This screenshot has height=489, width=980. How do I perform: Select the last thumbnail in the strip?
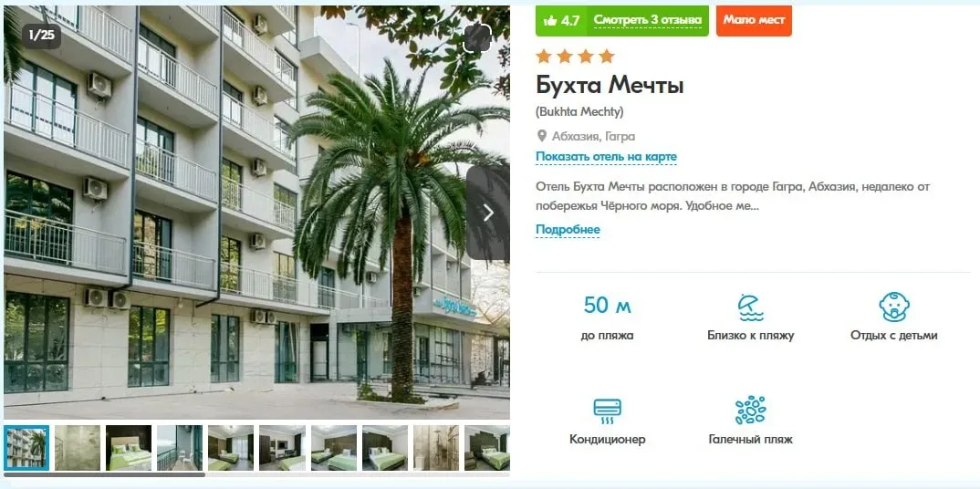(x=487, y=448)
